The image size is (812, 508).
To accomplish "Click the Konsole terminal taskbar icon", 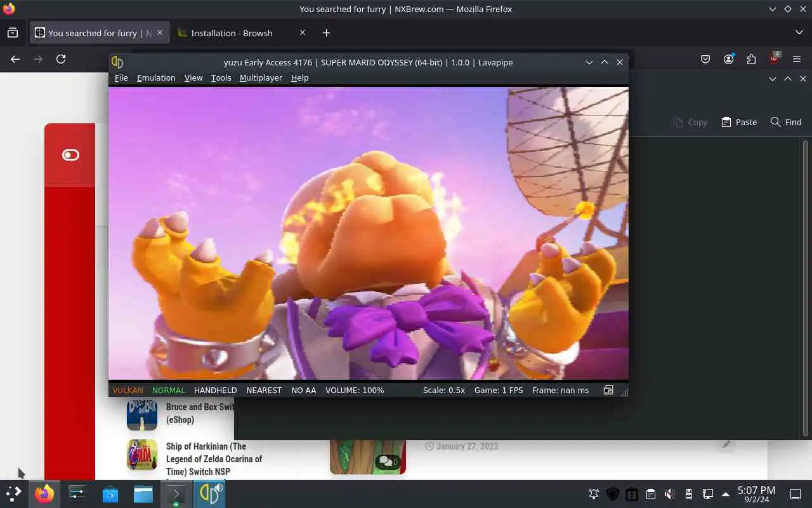I will [x=176, y=494].
